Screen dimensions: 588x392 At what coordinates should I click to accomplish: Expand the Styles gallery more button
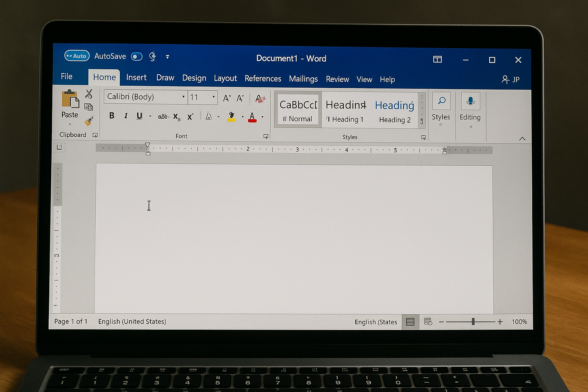click(x=422, y=121)
